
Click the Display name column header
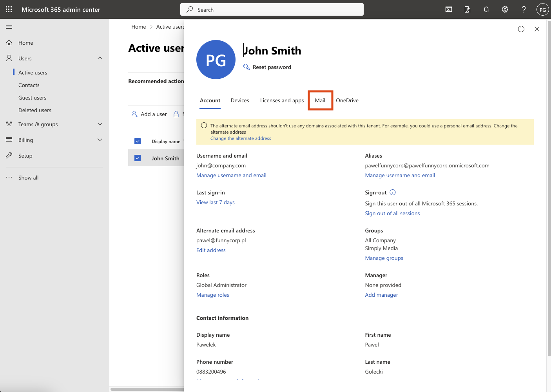point(166,142)
